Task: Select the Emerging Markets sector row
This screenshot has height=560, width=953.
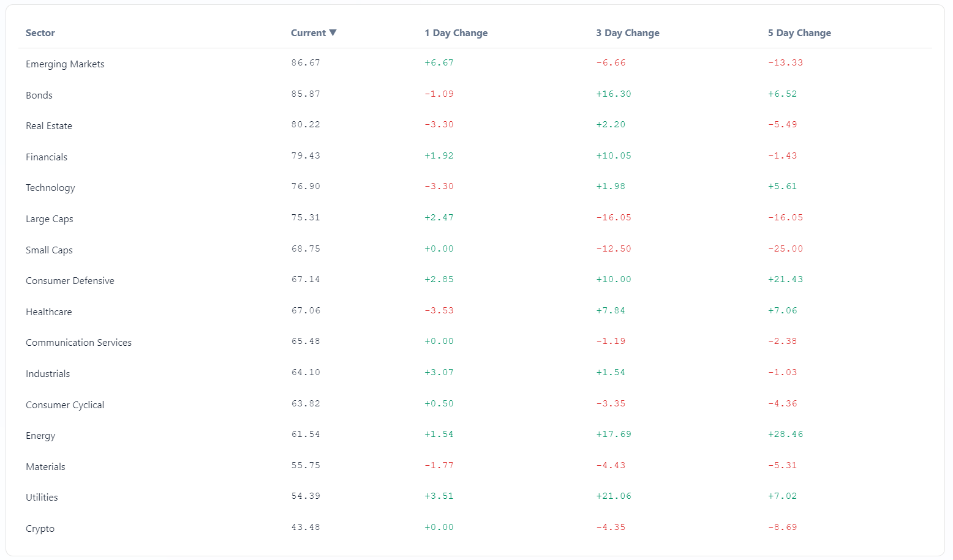Action: coord(475,64)
